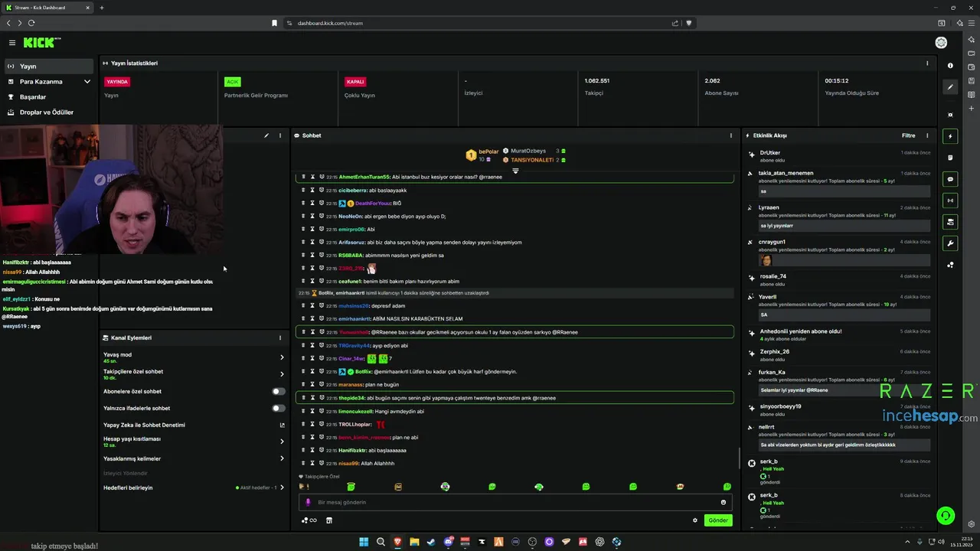Toggle the channel actions widget icon in the right toolbar

(950, 222)
